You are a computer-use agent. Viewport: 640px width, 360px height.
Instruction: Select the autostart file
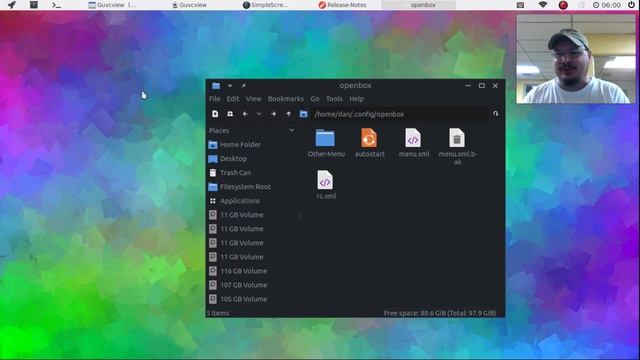pos(369,143)
